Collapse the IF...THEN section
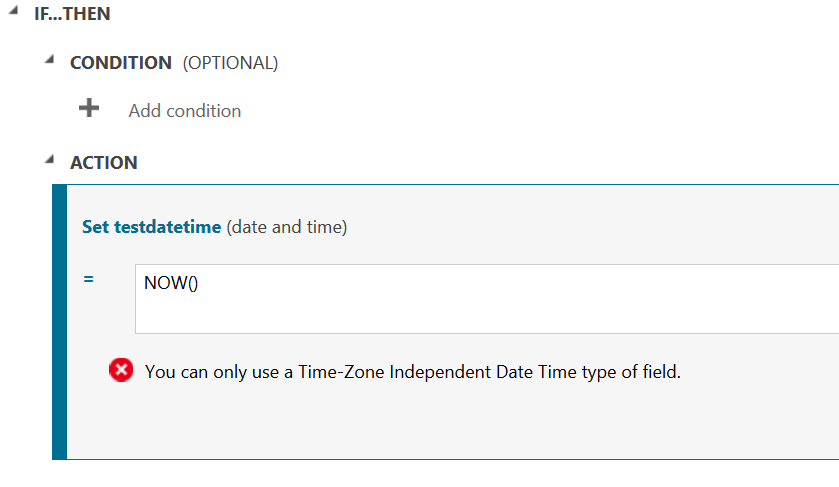839x487 pixels. pyautogui.click(x=13, y=11)
